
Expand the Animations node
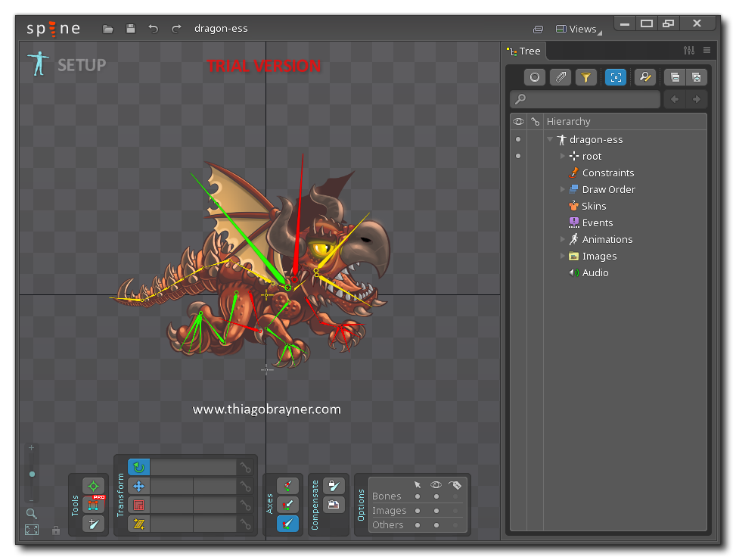tap(562, 239)
